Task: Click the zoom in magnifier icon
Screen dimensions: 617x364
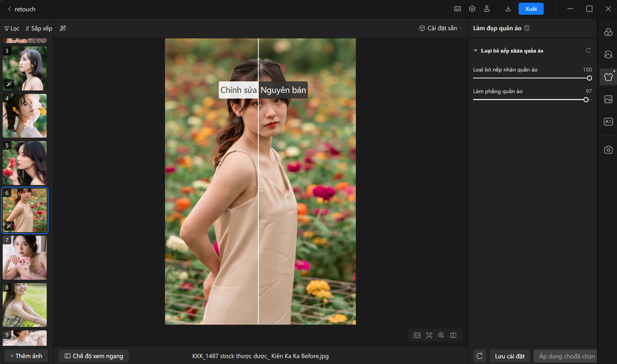Action: pyautogui.click(x=441, y=335)
